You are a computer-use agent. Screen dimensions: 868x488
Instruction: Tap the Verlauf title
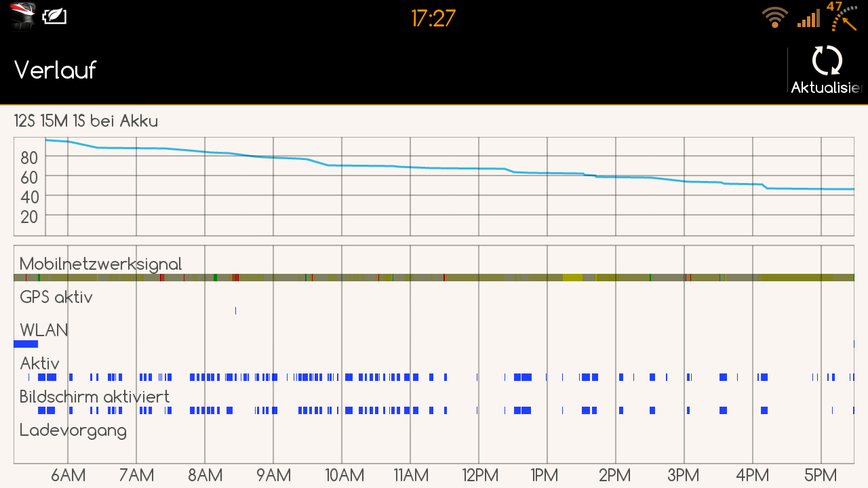[56, 69]
